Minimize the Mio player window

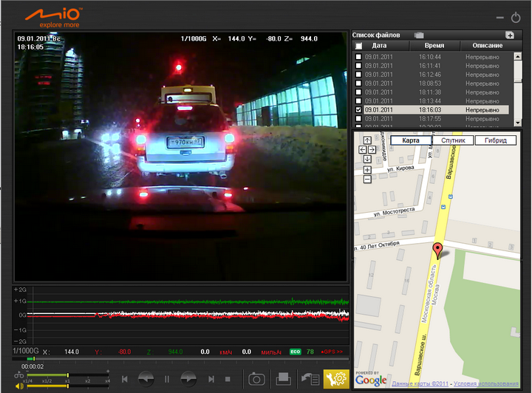(x=499, y=18)
